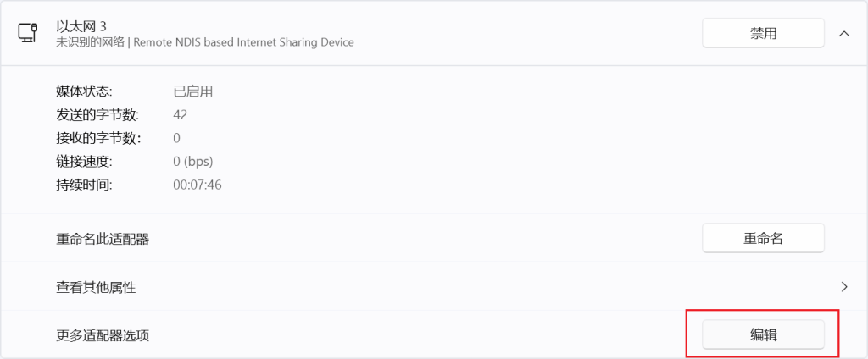
Task: Click the 链接速度 label
Action: click(x=84, y=161)
